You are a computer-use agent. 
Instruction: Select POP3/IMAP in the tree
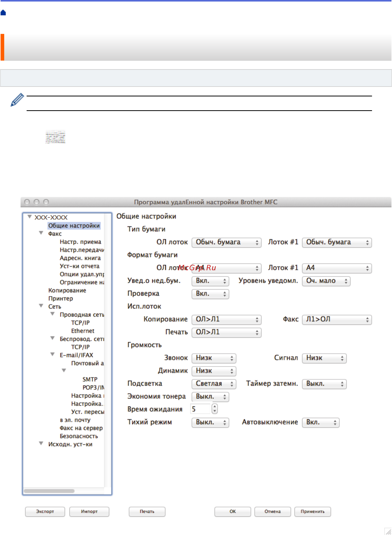pyautogui.click(x=93, y=388)
